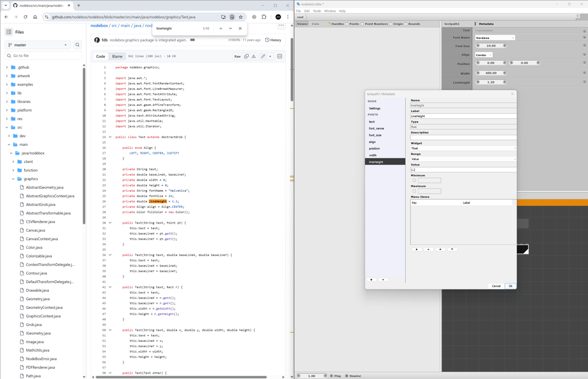Add a menu item row
The height and width of the screenshot is (379, 588).
tap(417, 249)
